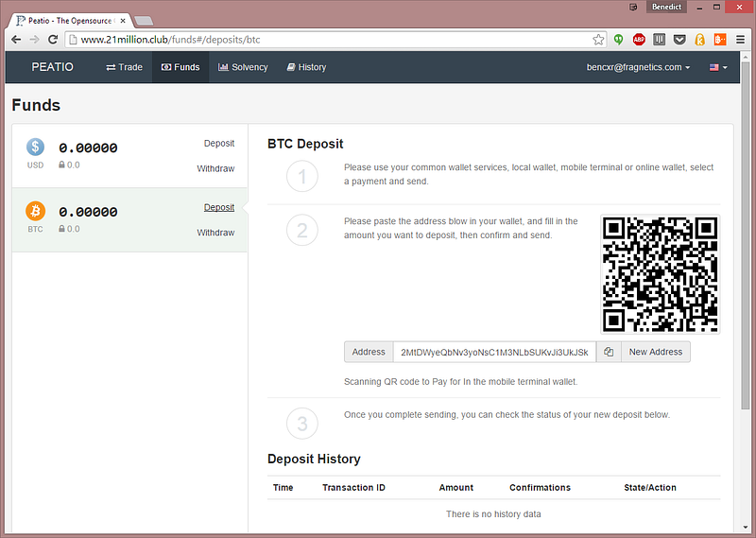Click the 'State/Action' column header
The width and height of the screenshot is (756, 538).
(649, 487)
